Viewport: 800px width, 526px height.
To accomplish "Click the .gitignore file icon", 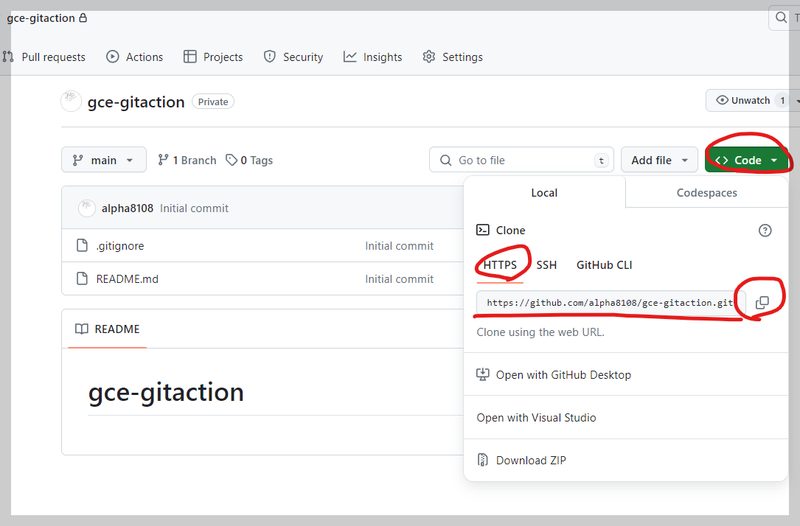I will tap(82, 245).
